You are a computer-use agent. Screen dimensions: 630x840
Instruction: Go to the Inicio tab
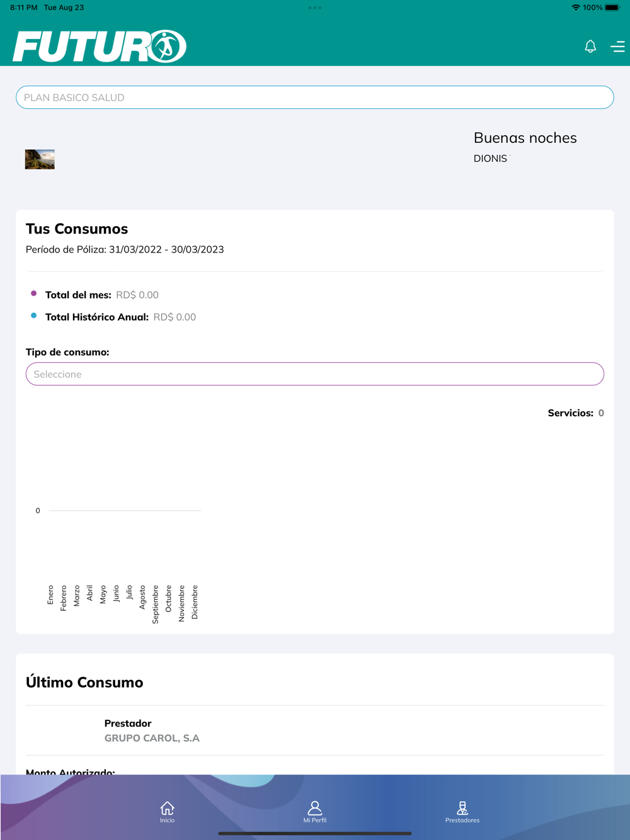(167, 812)
